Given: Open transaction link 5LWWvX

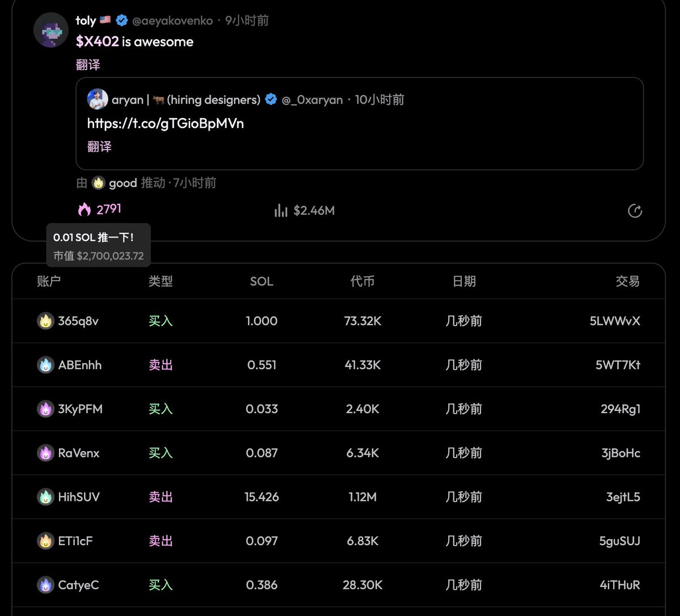Looking at the screenshot, I should pos(615,321).
